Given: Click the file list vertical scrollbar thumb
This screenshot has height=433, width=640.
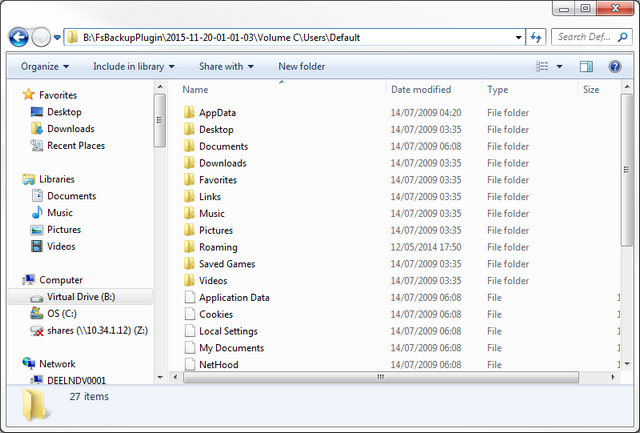Looking at the screenshot, I should (x=627, y=170).
